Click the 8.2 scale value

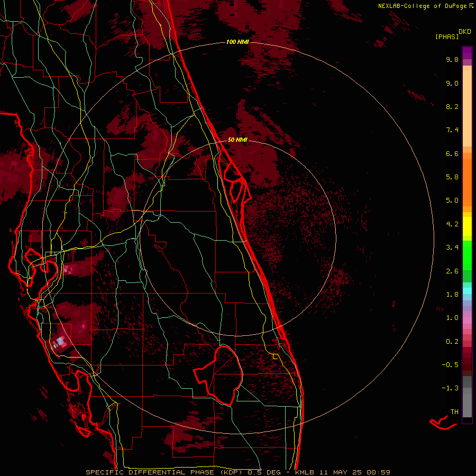point(452,106)
